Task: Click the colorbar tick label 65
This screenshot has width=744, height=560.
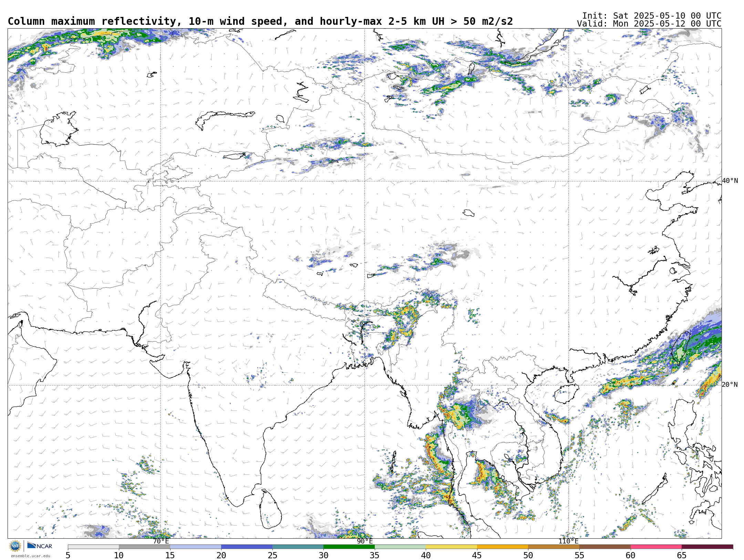Action: (x=682, y=556)
